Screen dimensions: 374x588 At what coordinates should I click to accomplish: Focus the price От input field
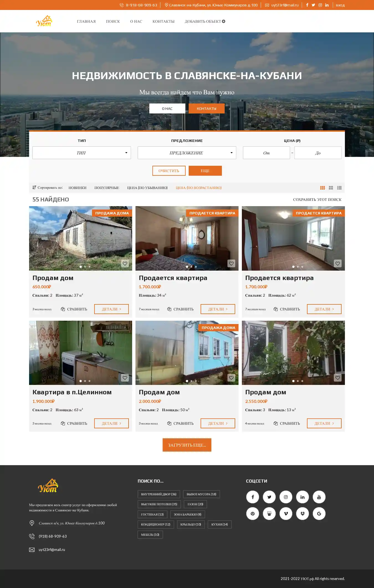[267, 153]
